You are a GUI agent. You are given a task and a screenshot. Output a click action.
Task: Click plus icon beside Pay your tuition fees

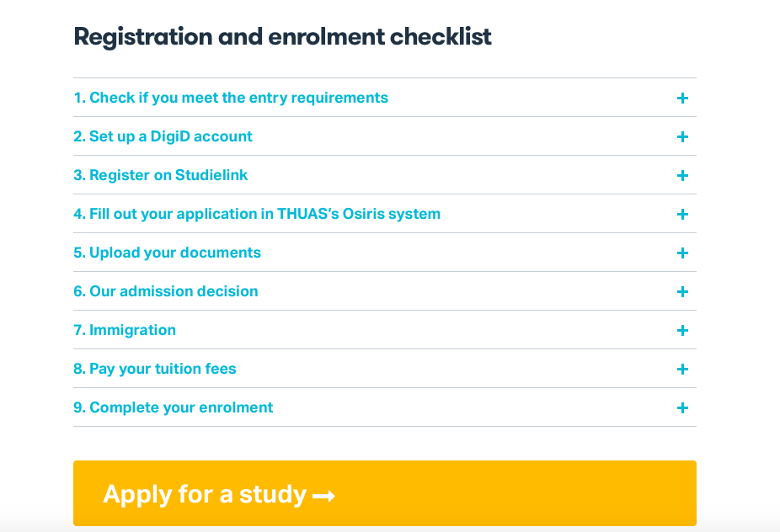[682, 370]
